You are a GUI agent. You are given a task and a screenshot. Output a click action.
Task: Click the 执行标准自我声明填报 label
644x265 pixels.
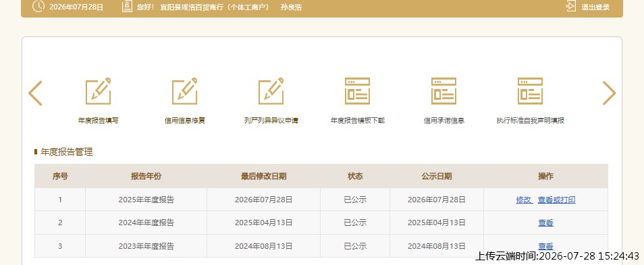point(530,121)
